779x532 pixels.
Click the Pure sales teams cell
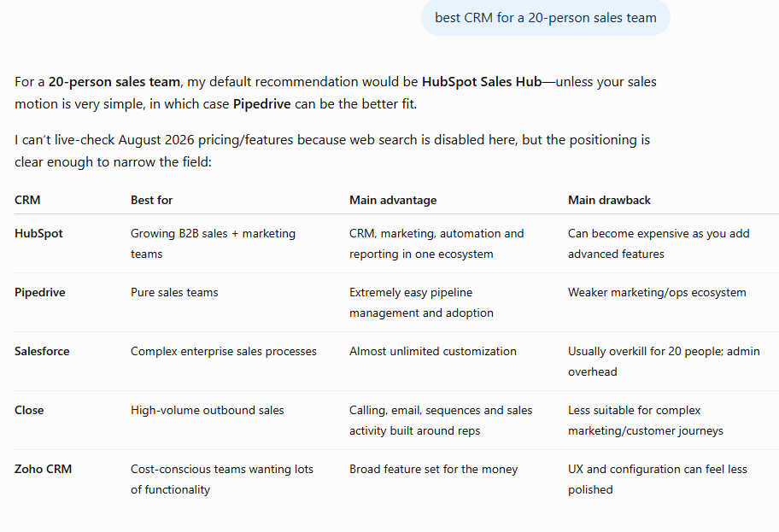click(174, 292)
